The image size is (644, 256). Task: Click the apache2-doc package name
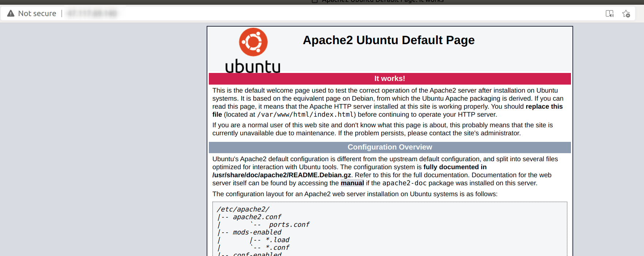(x=405, y=183)
